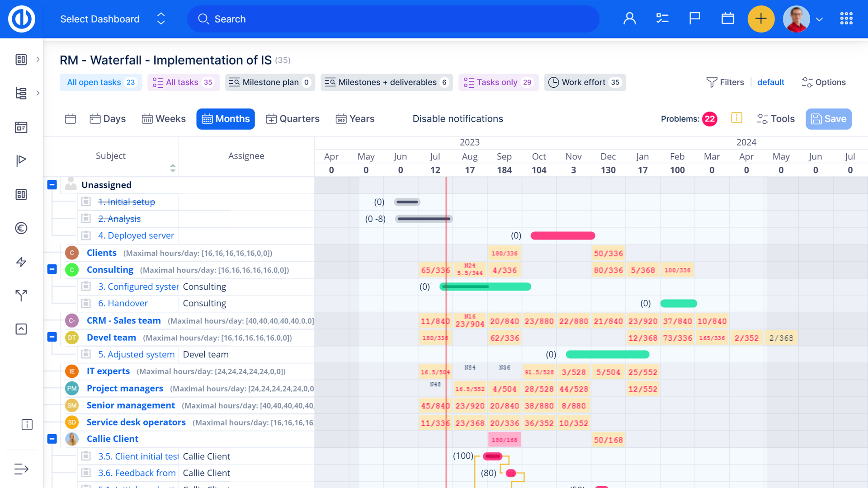
Task: Switch the Gantt view to Weeks
Action: coord(164,119)
